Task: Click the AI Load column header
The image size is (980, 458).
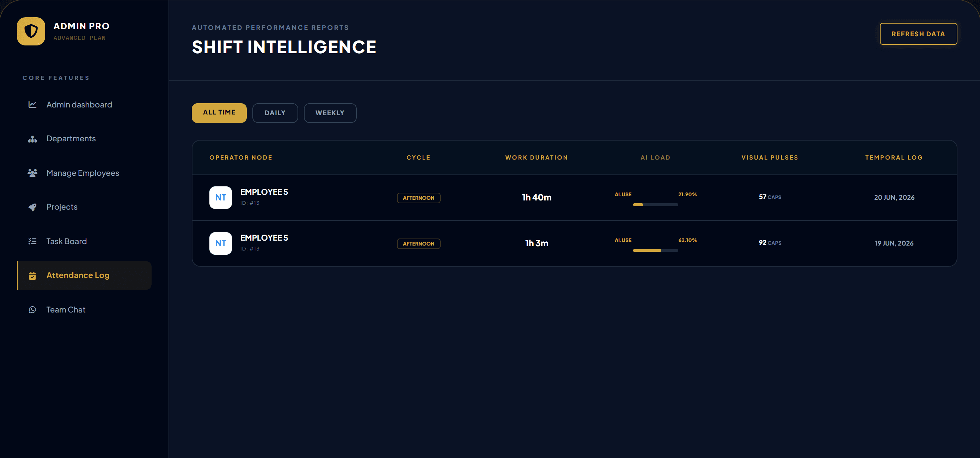Action: (x=655, y=158)
